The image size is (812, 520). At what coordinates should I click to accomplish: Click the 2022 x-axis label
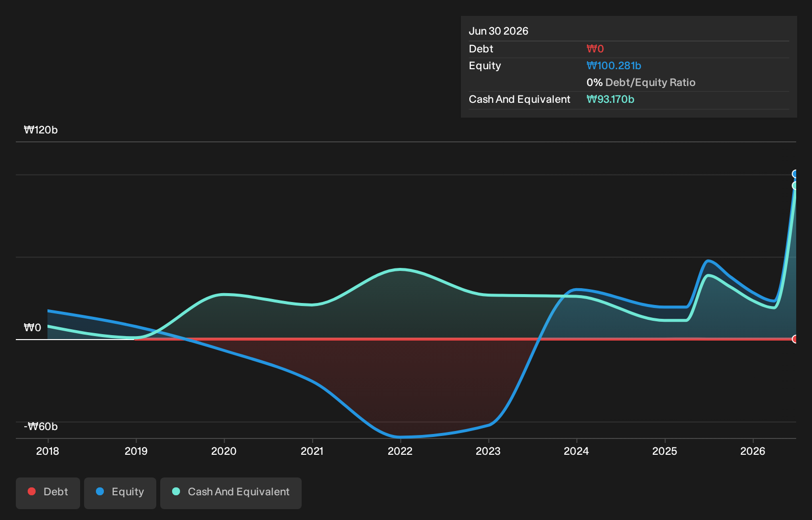400,451
